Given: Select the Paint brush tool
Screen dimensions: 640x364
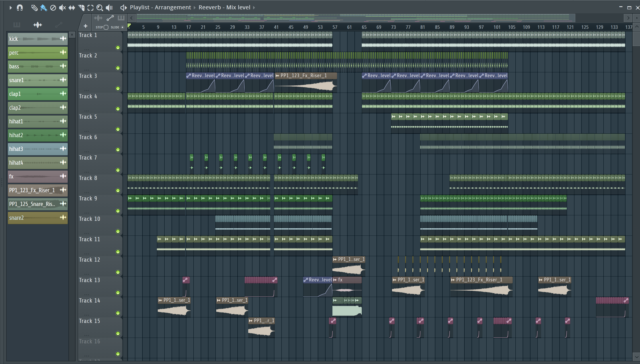Looking at the screenshot, I should pos(44,8).
